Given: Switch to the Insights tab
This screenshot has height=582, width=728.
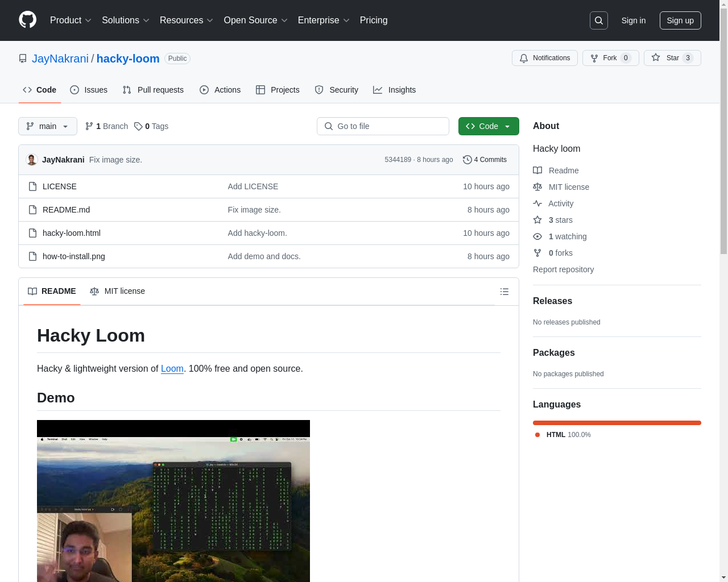Looking at the screenshot, I should tap(395, 90).
